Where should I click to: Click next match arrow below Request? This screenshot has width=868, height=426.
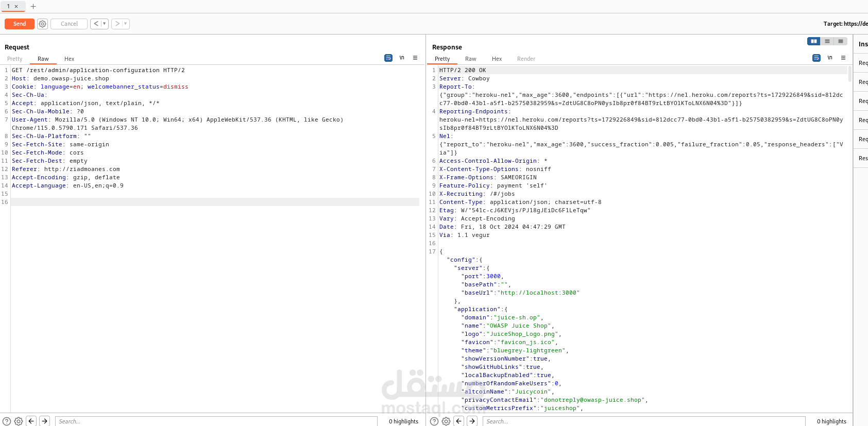(x=45, y=421)
